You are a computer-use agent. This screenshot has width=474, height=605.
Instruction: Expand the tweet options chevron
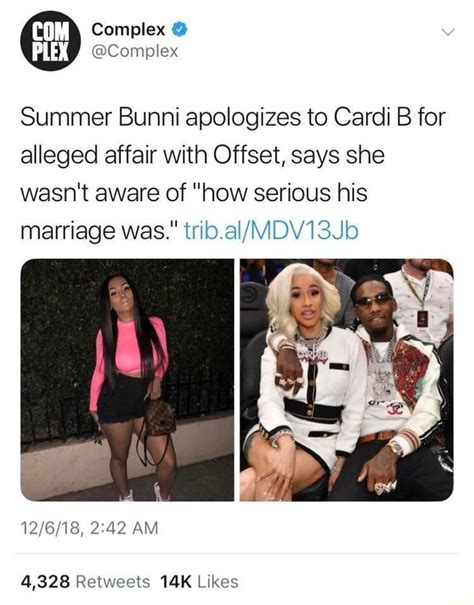[x=448, y=32]
